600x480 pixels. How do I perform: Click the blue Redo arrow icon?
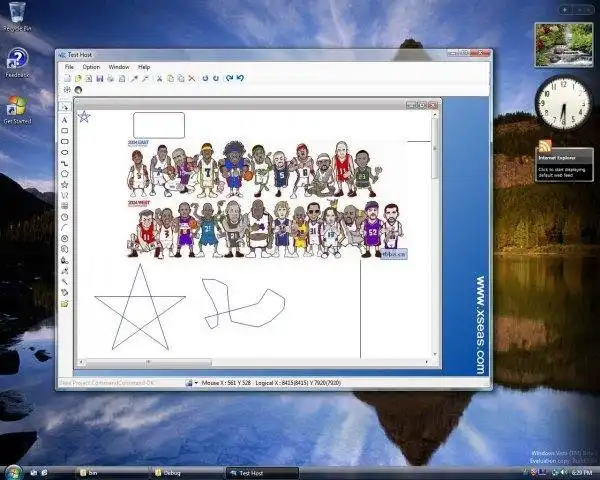(x=229, y=78)
